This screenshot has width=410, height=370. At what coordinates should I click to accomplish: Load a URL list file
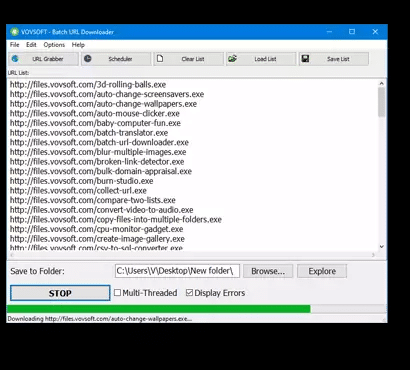261,59
